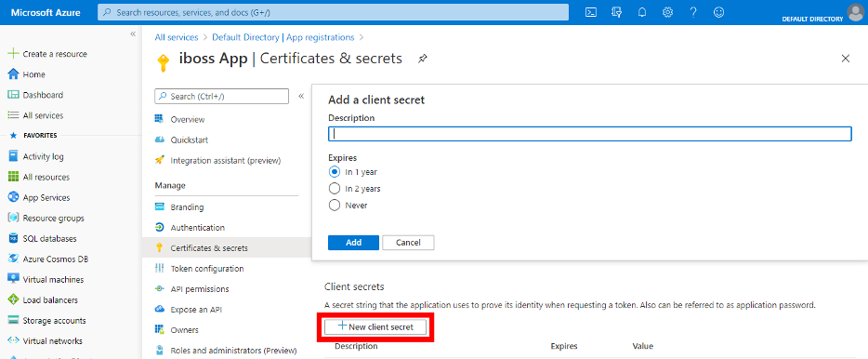Open All resources favorite
The width and height of the screenshot is (868, 359).
(39, 177)
